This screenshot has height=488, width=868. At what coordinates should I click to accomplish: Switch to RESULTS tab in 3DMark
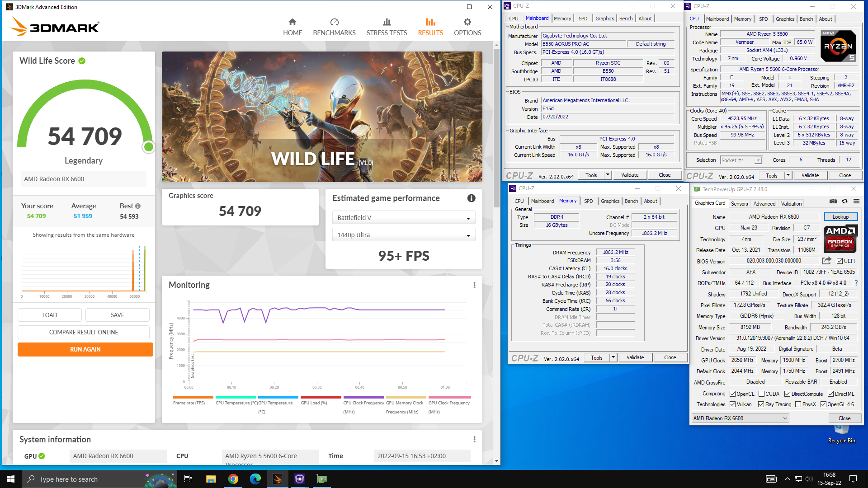point(430,27)
